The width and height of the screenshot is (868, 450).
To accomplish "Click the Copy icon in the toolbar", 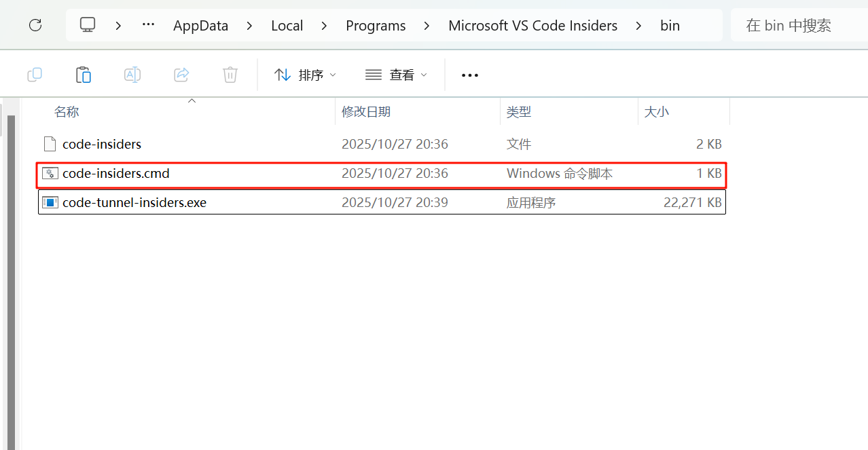I will [x=34, y=75].
